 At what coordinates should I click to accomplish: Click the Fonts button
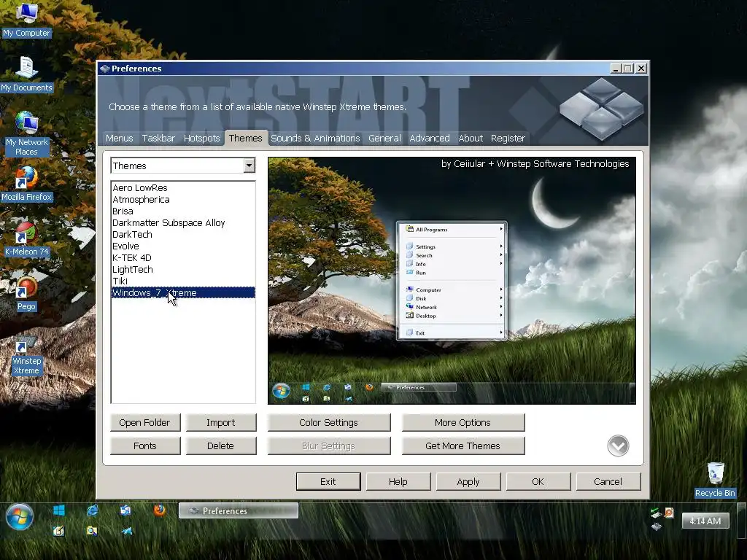pyautogui.click(x=145, y=446)
